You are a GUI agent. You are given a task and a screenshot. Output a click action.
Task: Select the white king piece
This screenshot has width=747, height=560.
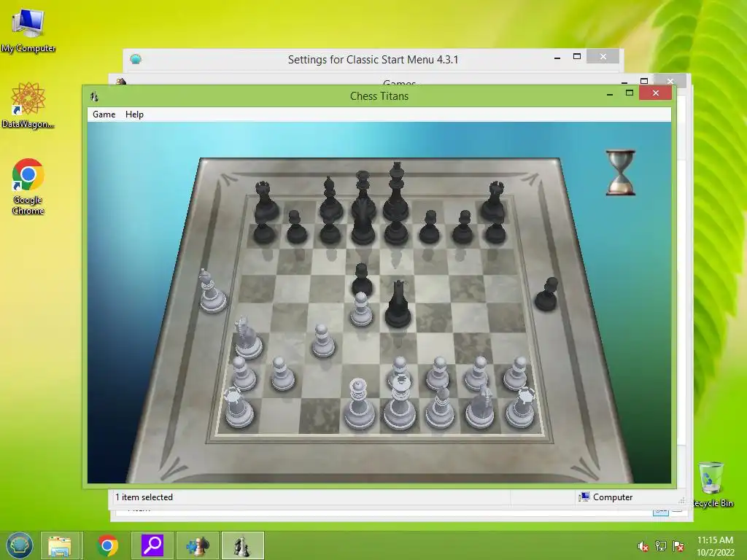pos(399,402)
